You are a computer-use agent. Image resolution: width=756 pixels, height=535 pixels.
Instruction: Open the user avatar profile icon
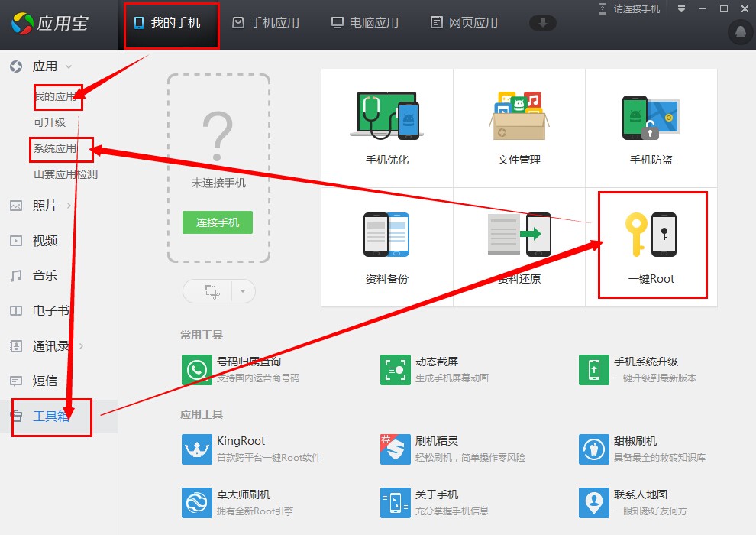741,32
